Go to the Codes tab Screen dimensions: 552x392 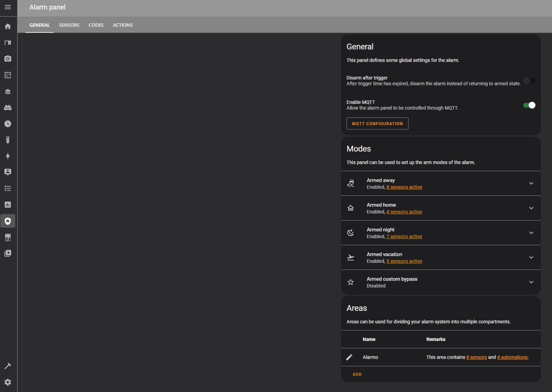click(96, 25)
